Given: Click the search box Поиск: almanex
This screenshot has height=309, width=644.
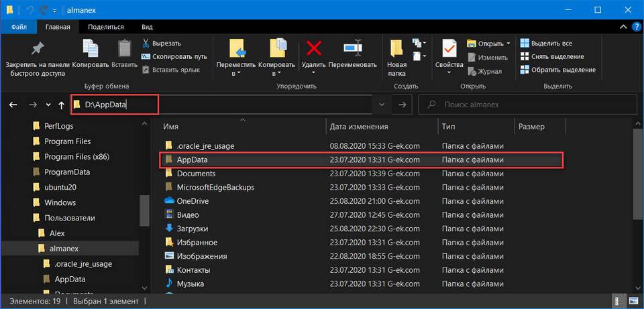Looking at the screenshot, I should (530, 105).
